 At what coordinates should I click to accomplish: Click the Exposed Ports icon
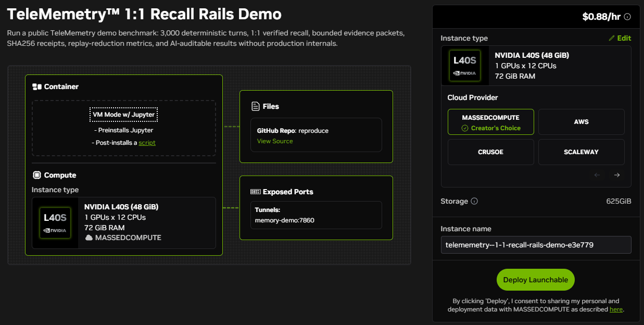click(x=255, y=192)
